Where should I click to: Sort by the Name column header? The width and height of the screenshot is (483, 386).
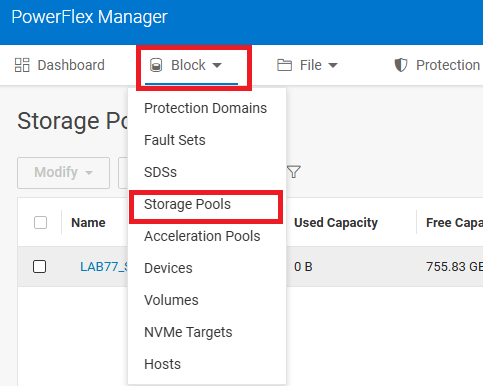[x=88, y=222]
